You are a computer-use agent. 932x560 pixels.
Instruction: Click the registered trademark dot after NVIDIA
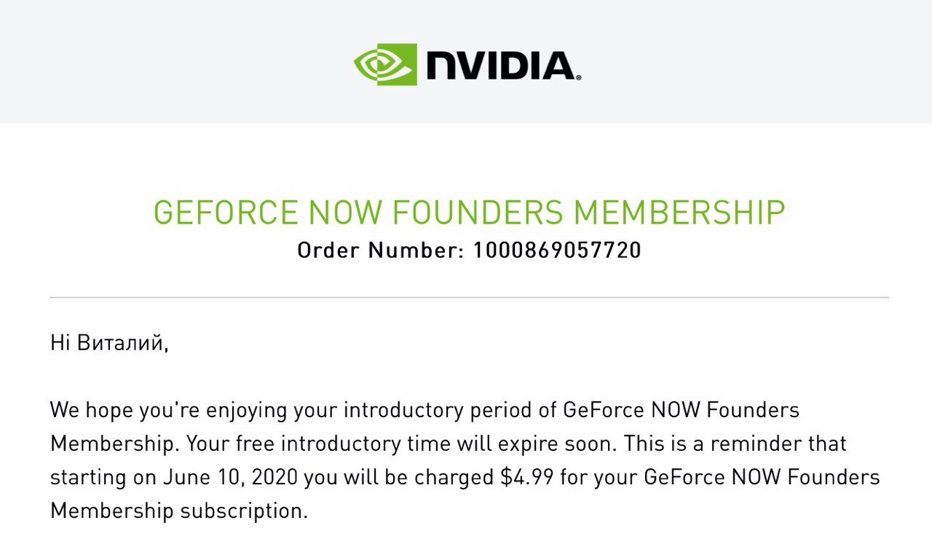tap(580, 77)
